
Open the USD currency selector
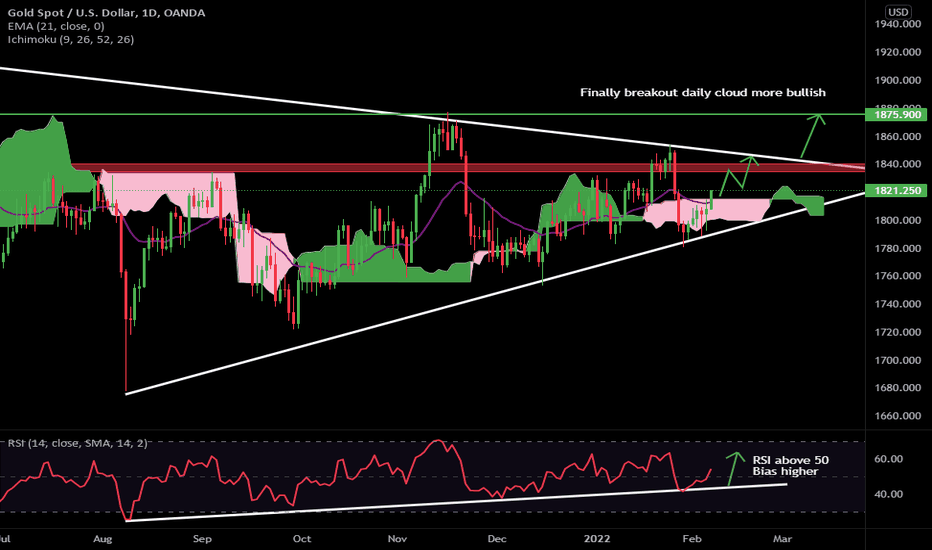coord(898,12)
